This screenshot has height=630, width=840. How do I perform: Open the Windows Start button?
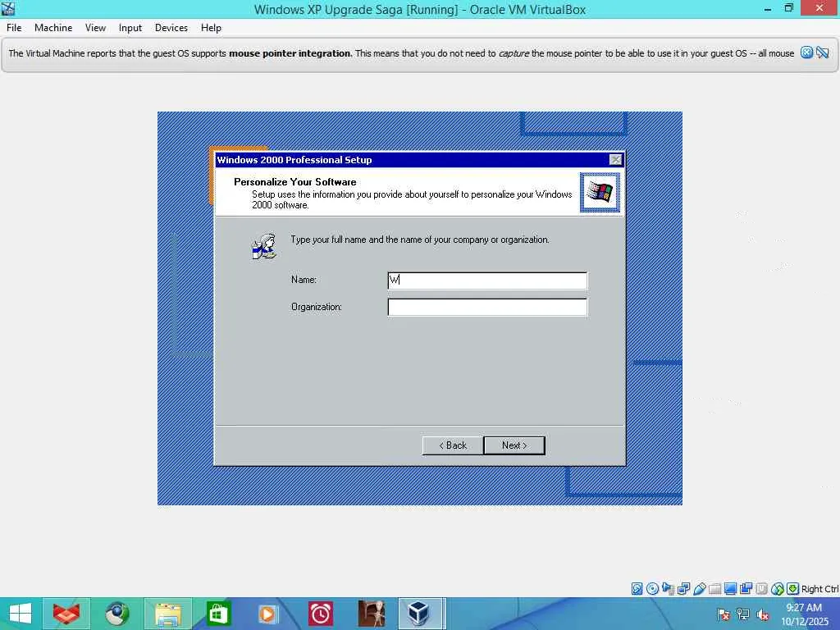(21, 614)
